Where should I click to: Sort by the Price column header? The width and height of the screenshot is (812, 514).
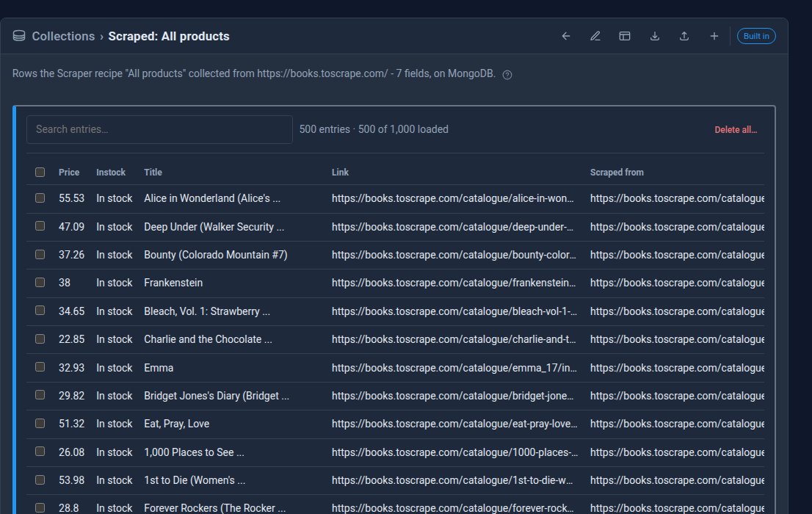[x=69, y=172]
